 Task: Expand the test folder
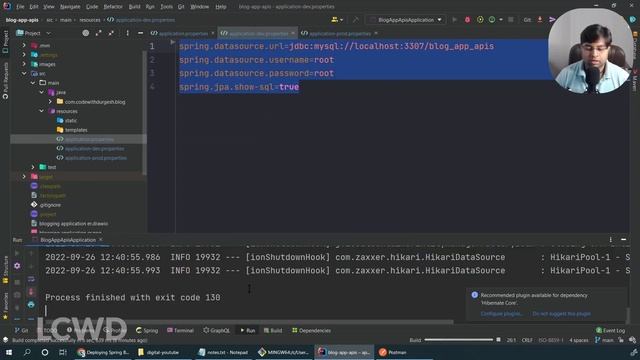(x=33, y=167)
